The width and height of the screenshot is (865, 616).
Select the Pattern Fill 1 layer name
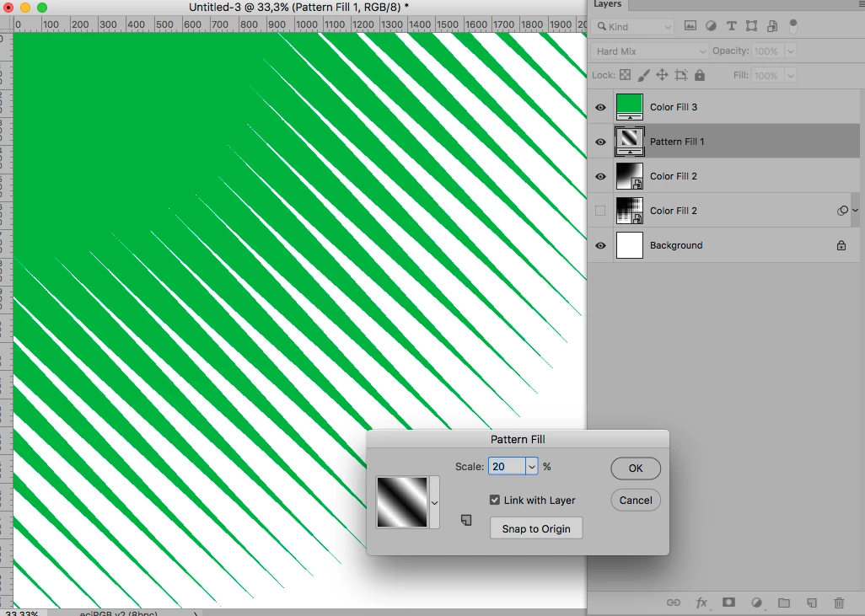[677, 142]
